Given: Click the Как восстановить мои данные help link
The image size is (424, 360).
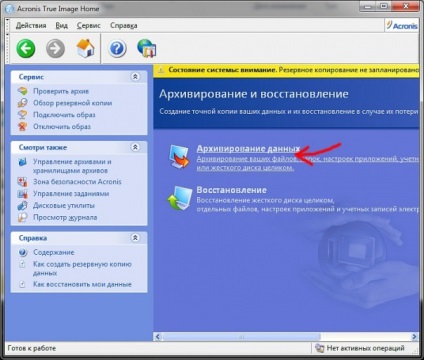Looking at the screenshot, I should 82,284.
